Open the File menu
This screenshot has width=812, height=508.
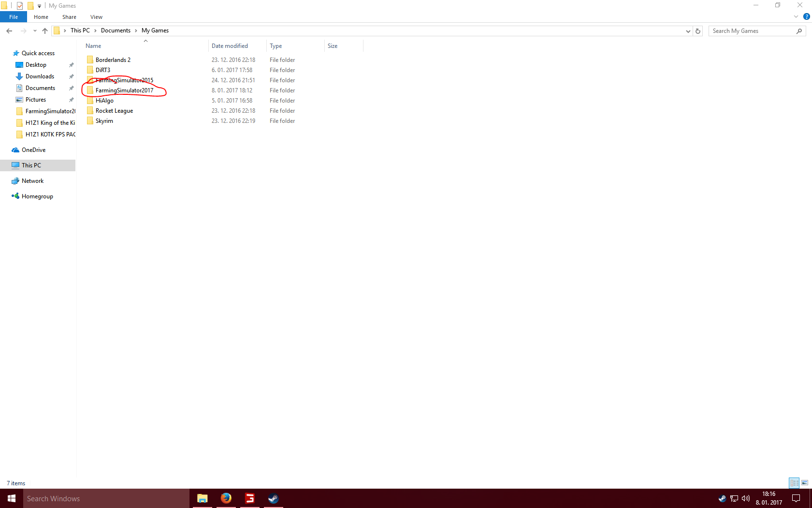click(14, 17)
